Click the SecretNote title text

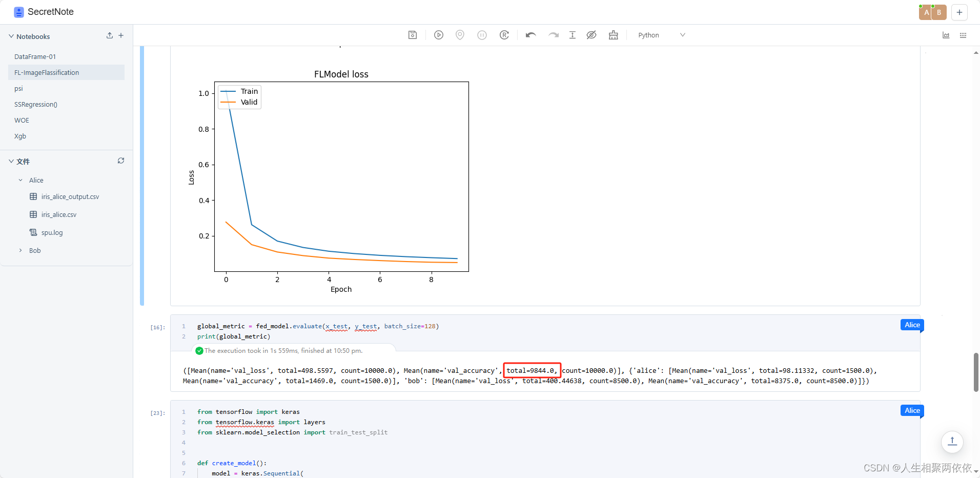[x=51, y=12]
